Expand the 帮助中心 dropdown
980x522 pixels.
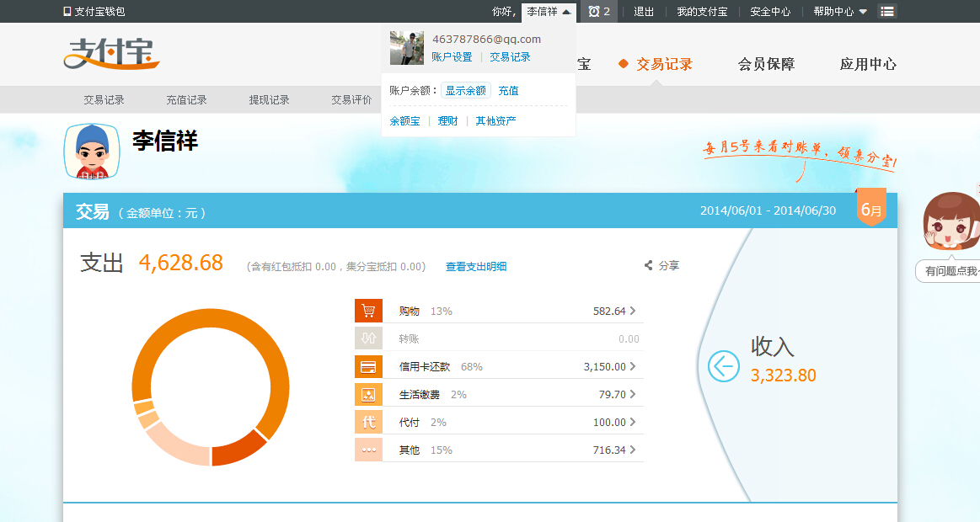click(x=839, y=12)
